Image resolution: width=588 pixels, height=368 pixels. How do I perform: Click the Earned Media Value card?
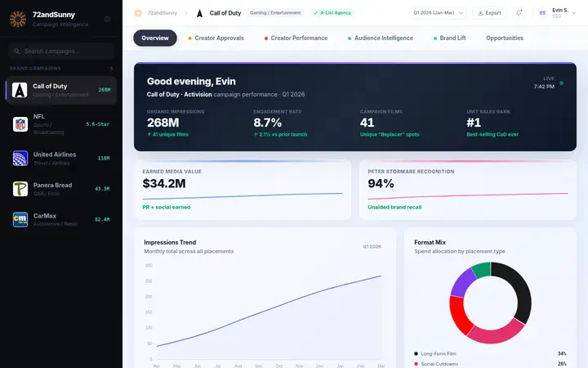coord(243,190)
